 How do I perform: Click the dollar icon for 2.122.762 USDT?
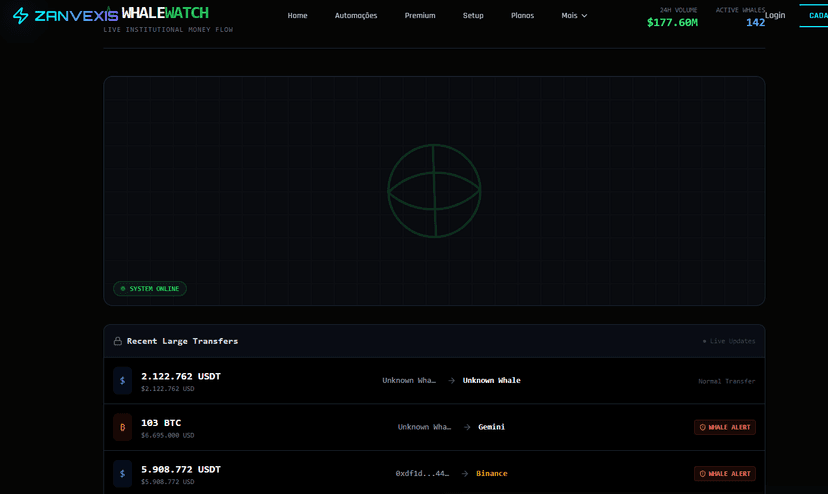[122, 381]
